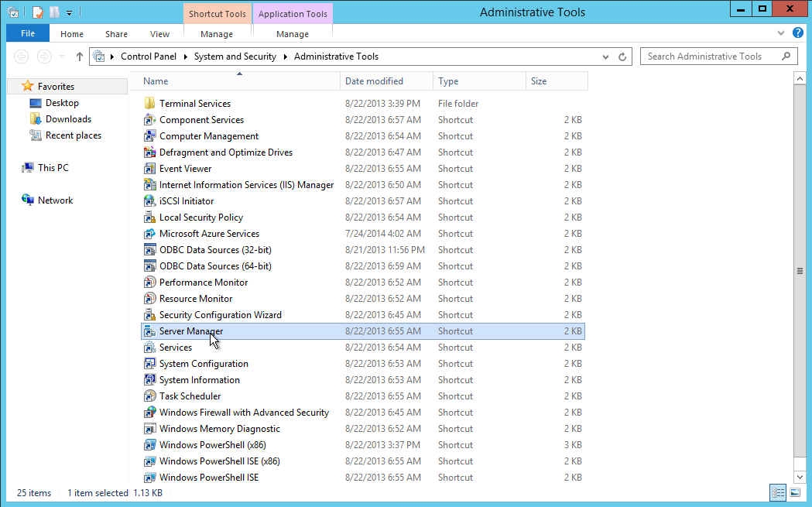Image resolution: width=812 pixels, height=507 pixels.
Task: Click the Windows Firewall with Advanced Security icon
Action: click(149, 413)
